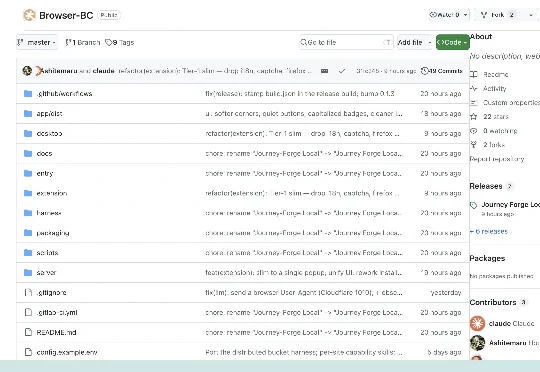Open the app/dist folder name
The height and width of the screenshot is (372, 540).
pyautogui.click(x=49, y=114)
